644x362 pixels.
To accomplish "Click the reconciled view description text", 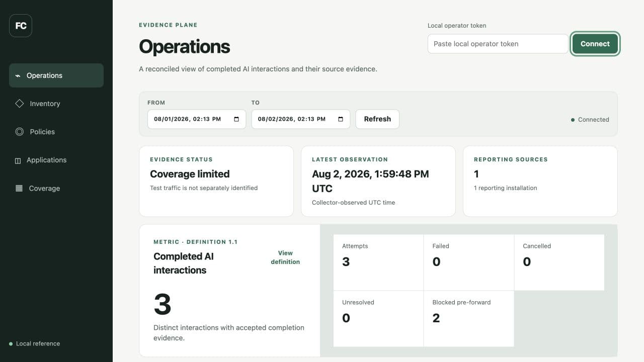I will [258, 69].
